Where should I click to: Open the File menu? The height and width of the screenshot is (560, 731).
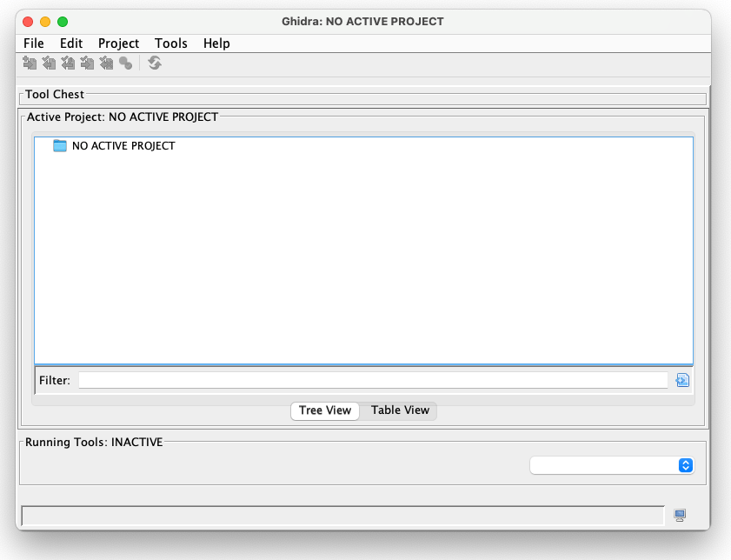coord(33,43)
